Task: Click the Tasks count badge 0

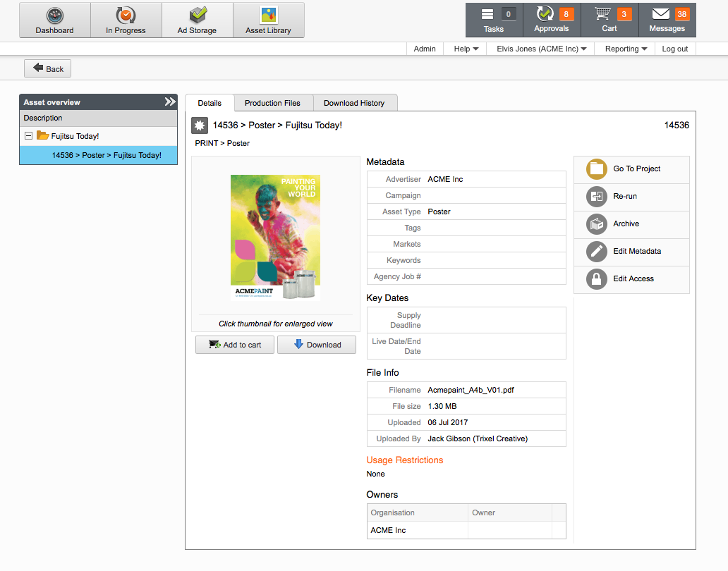Action: point(509,14)
